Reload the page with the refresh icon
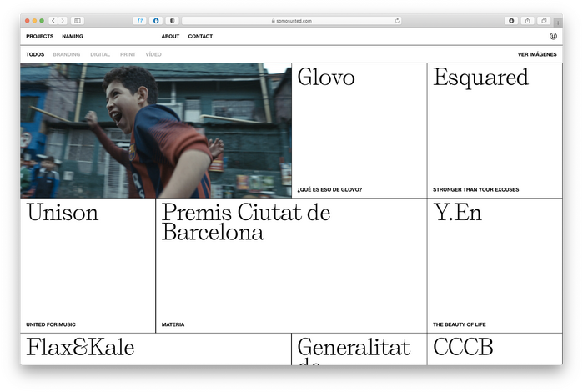 [x=397, y=21]
